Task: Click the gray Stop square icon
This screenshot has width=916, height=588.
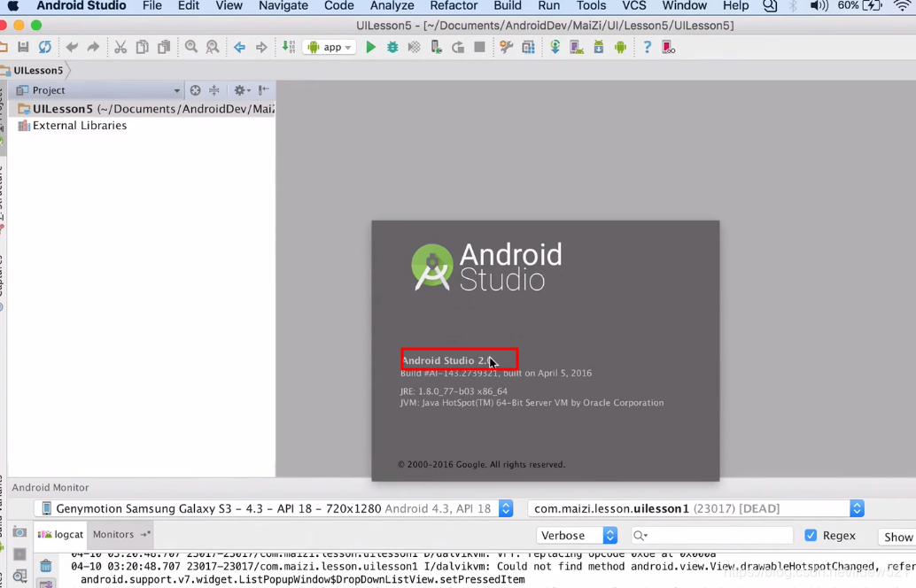Action: click(x=479, y=47)
